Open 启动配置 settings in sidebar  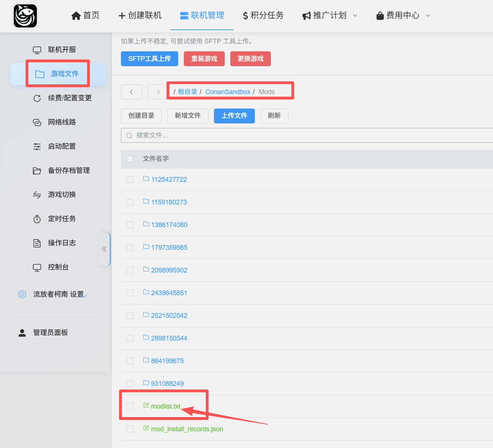(x=61, y=146)
